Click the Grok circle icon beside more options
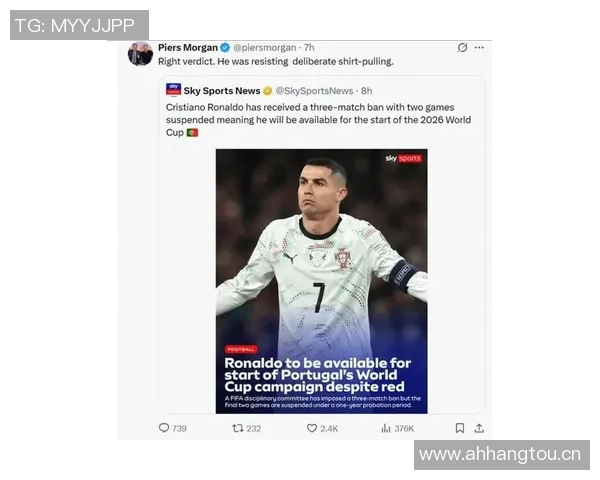Screen dimensions: 600x480 click(462, 47)
